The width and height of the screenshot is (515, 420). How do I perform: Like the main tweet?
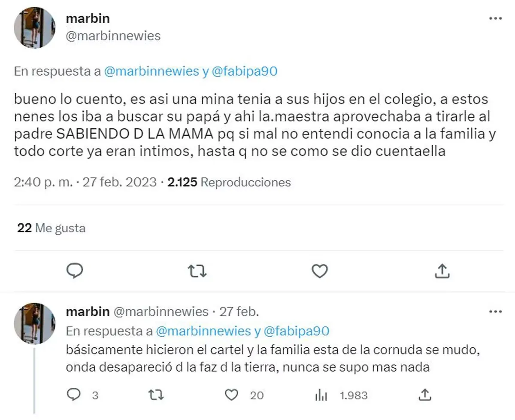click(x=319, y=271)
